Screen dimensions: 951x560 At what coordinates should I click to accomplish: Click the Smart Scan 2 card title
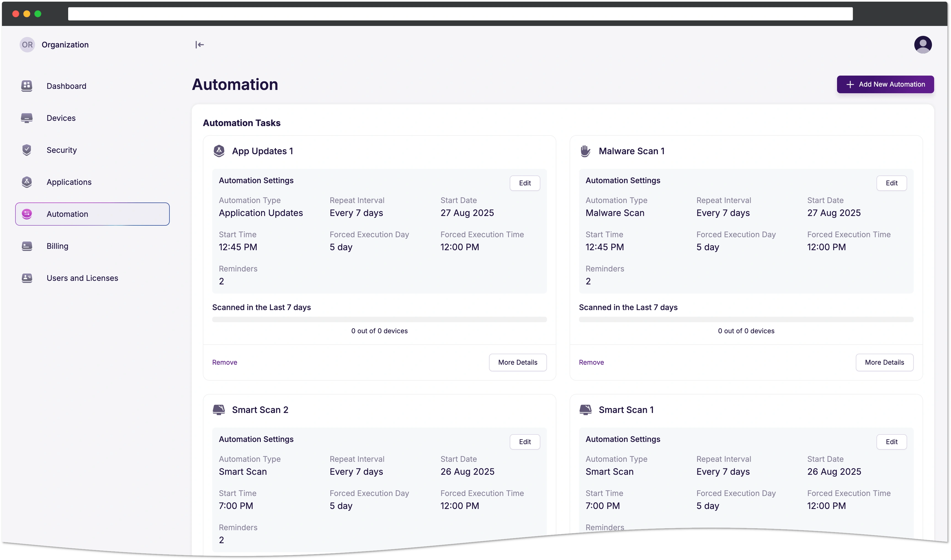pos(260,410)
